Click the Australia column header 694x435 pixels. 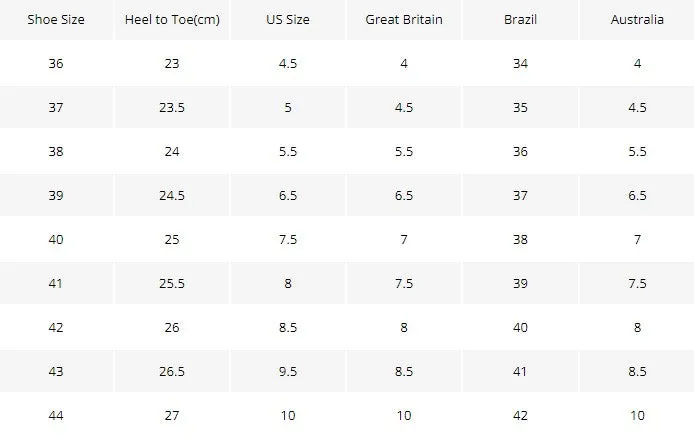coord(637,19)
